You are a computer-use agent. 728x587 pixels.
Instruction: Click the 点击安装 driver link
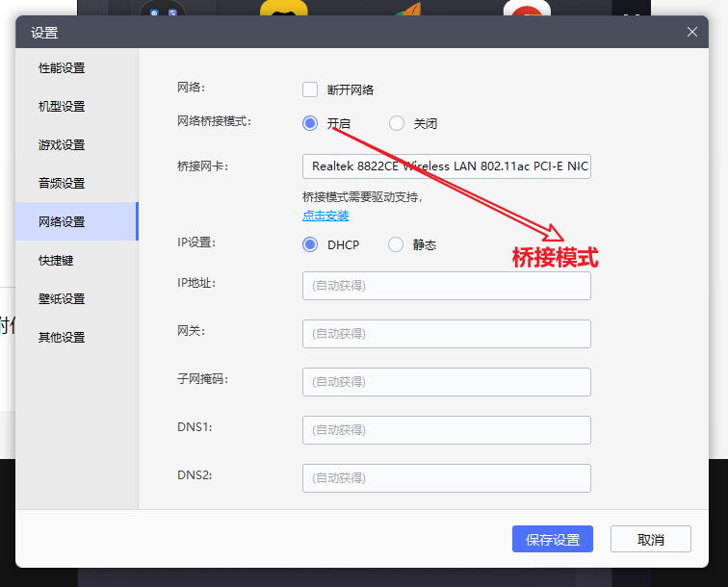[325, 216]
